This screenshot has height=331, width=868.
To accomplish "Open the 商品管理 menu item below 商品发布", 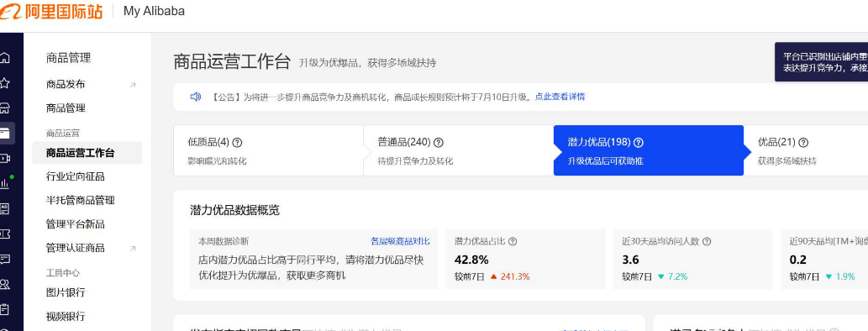I will (x=66, y=108).
